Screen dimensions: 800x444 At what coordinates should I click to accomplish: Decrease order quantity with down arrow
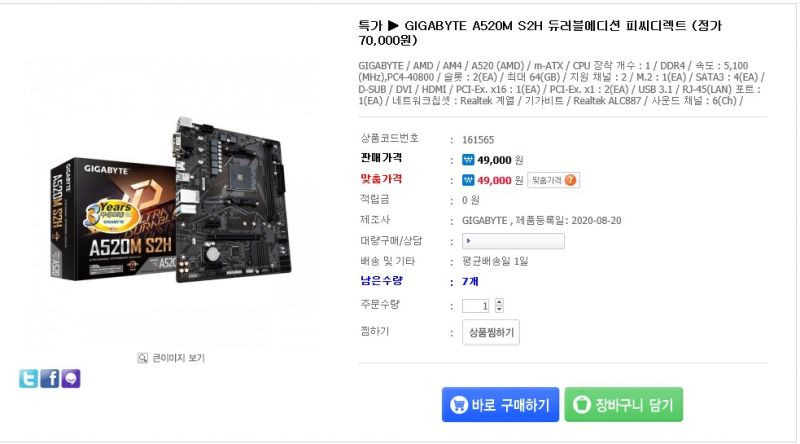click(499, 309)
